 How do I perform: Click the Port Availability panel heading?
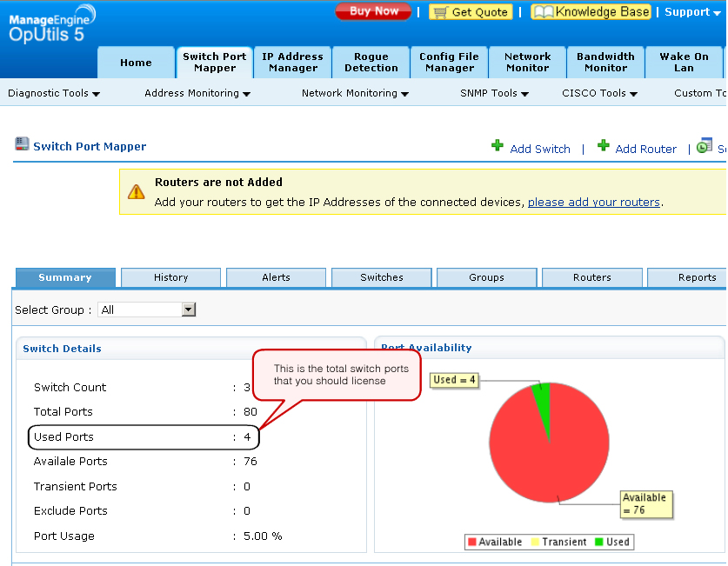(426, 348)
